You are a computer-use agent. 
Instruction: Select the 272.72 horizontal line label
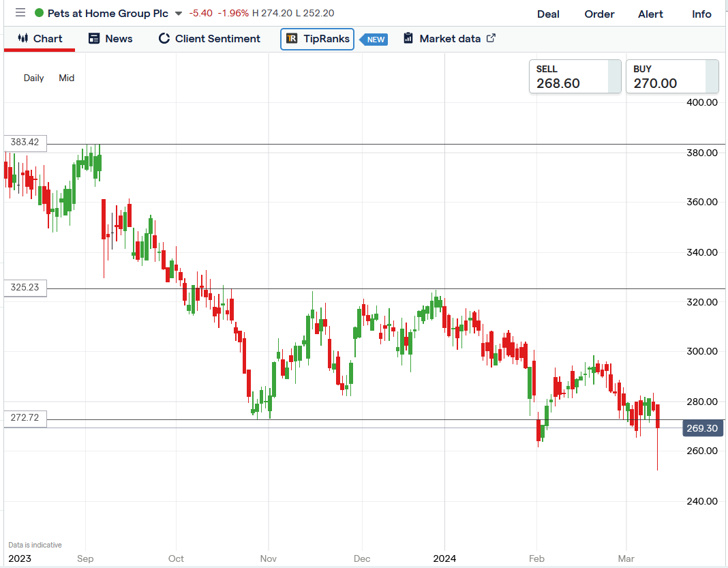coord(25,417)
